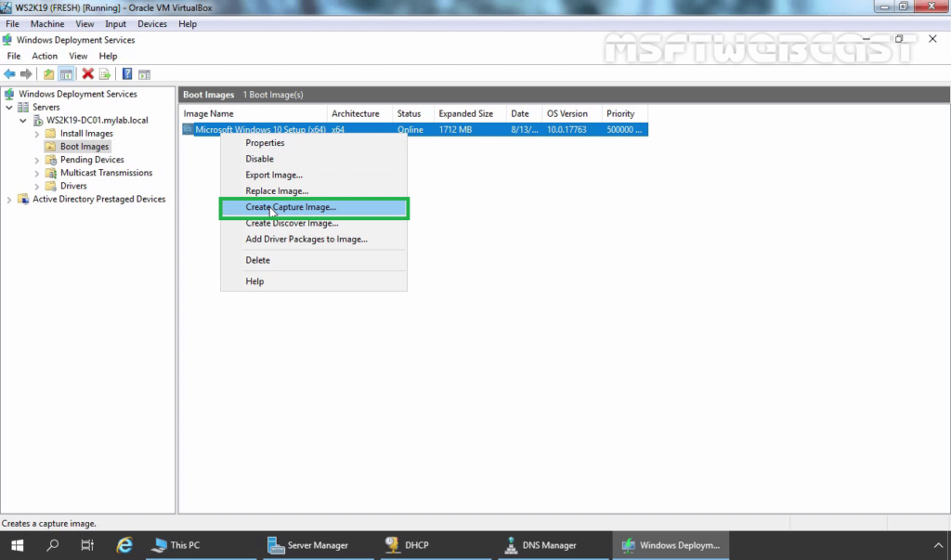Click the 10.0.17763 OS version cell
The width and height of the screenshot is (951, 560).
pos(567,129)
